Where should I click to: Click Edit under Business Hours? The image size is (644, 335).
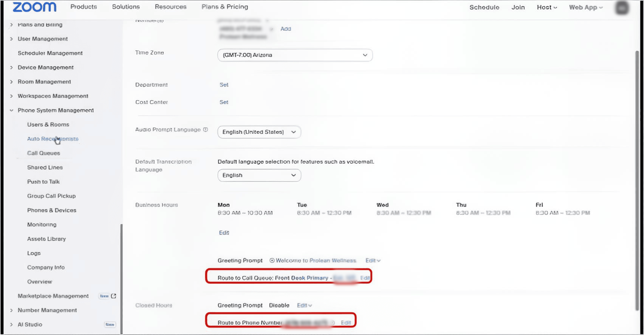coord(224,233)
